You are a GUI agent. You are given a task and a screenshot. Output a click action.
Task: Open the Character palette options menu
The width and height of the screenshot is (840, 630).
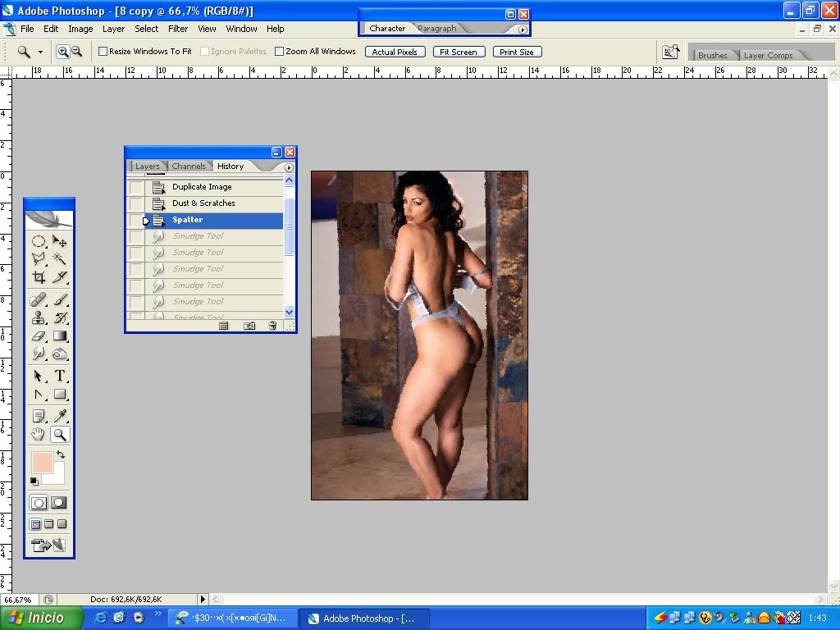(523, 30)
